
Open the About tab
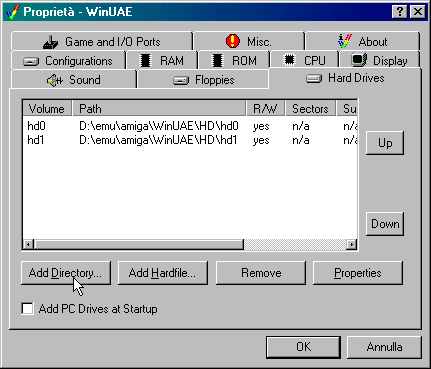[x=363, y=42]
